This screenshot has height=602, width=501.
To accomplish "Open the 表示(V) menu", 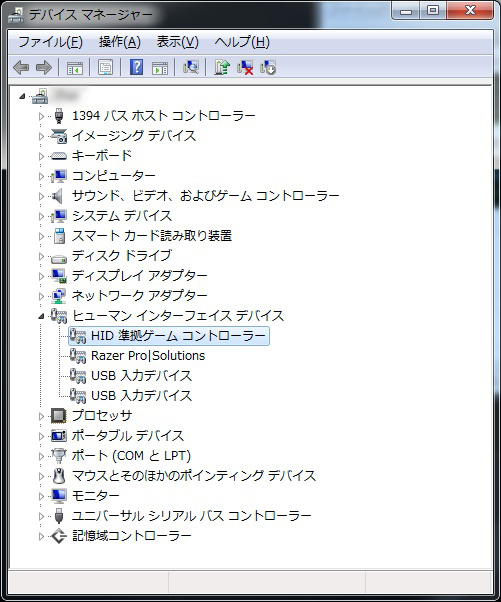I will [177, 41].
